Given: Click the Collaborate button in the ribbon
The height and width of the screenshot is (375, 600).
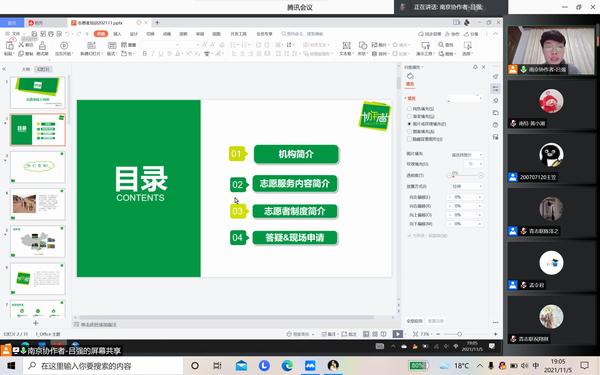Looking at the screenshot, I should [452, 34].
